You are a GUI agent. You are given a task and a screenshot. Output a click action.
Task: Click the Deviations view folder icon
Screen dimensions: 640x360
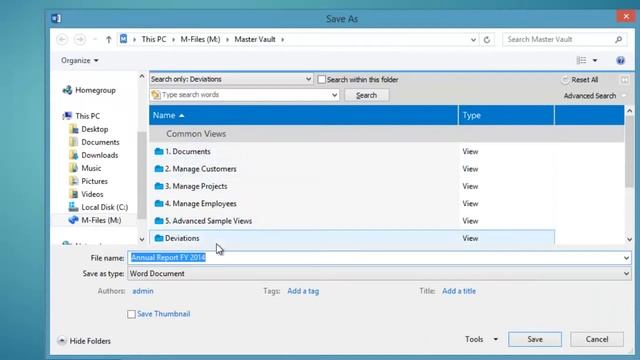point(159,238)
